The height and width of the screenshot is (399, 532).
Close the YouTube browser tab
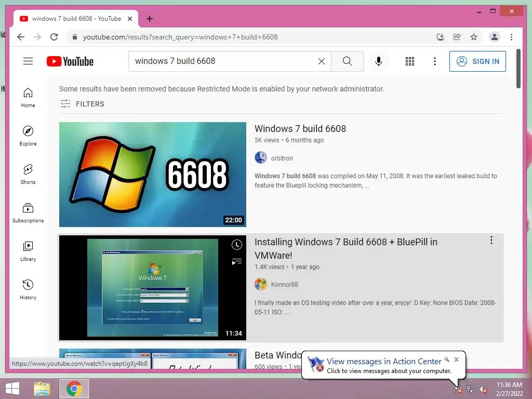click(130, 19)
